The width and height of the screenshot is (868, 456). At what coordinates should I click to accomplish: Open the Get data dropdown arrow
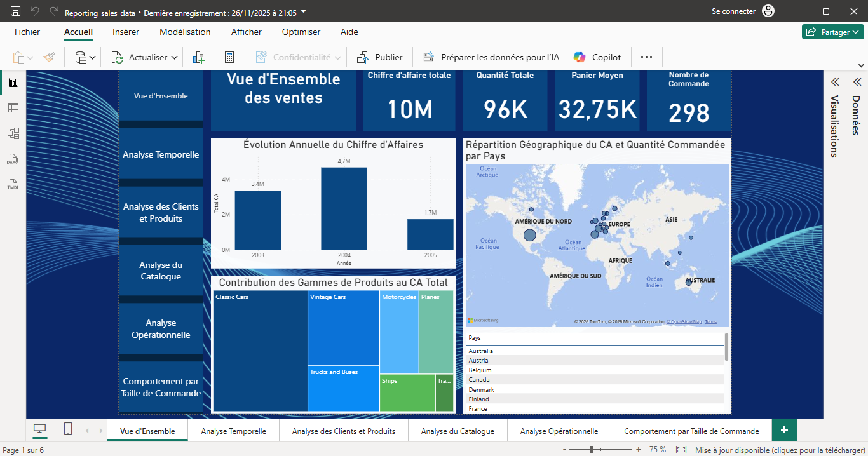[93, 58]
